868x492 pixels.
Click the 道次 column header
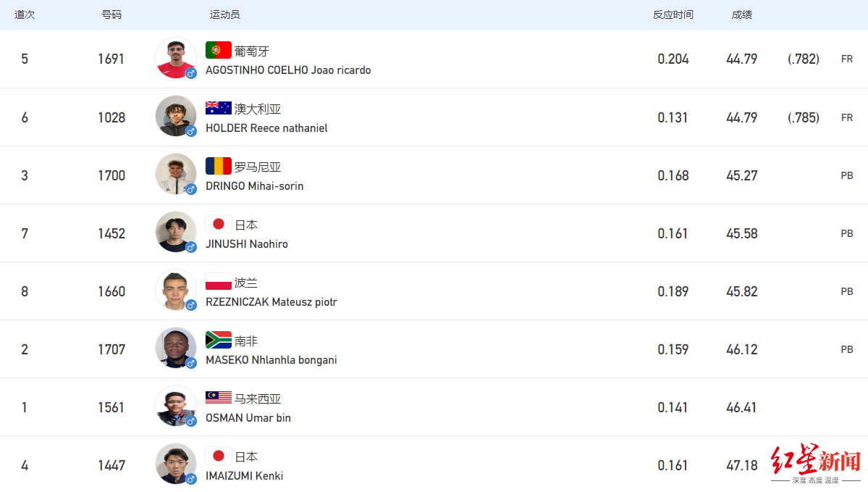coord(25,14)
